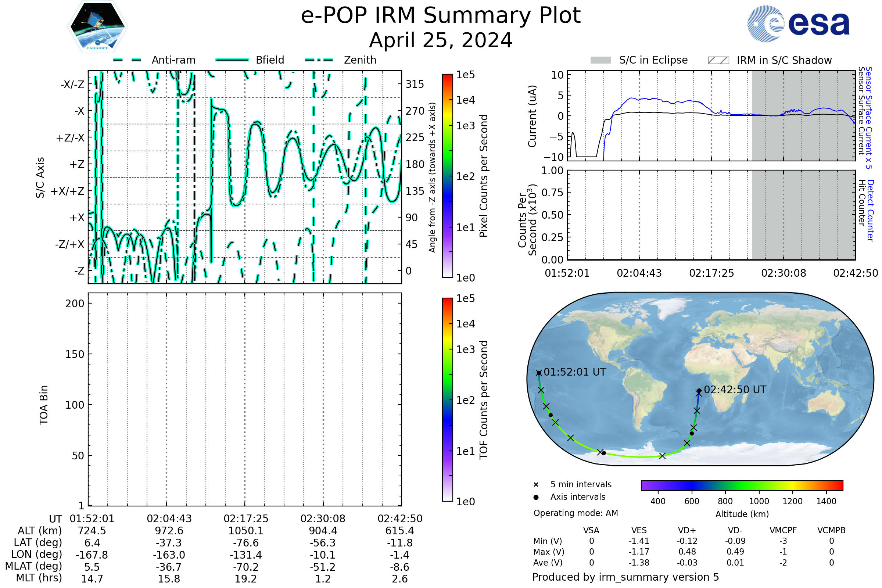
Task: Click the VMCPF column header
Action: pos(783,530)
